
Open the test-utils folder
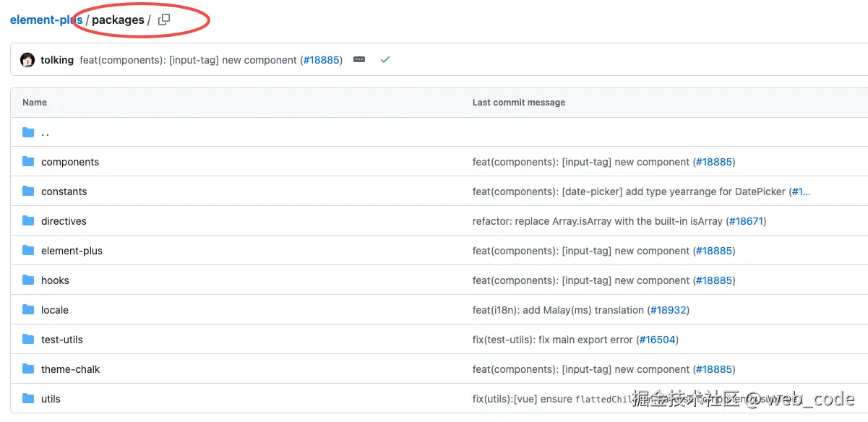62,340
